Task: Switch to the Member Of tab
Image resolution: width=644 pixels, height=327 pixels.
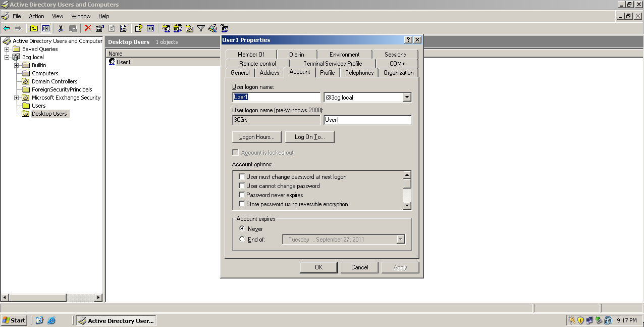Action: click(x=251, y=55)
